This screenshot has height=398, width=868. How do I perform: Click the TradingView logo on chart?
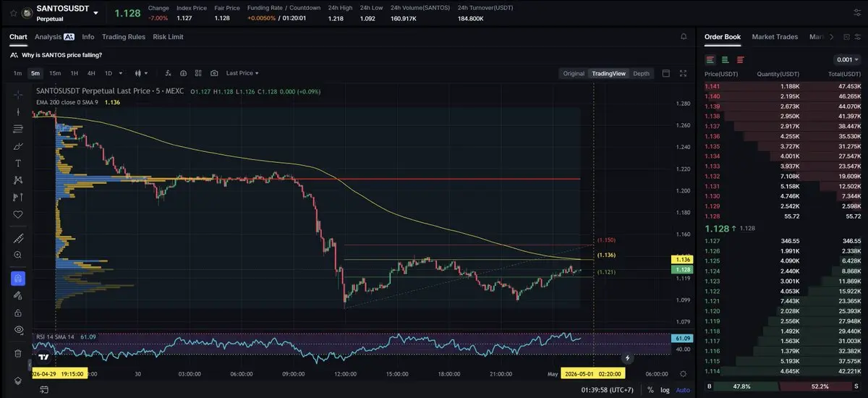(44, 357)
